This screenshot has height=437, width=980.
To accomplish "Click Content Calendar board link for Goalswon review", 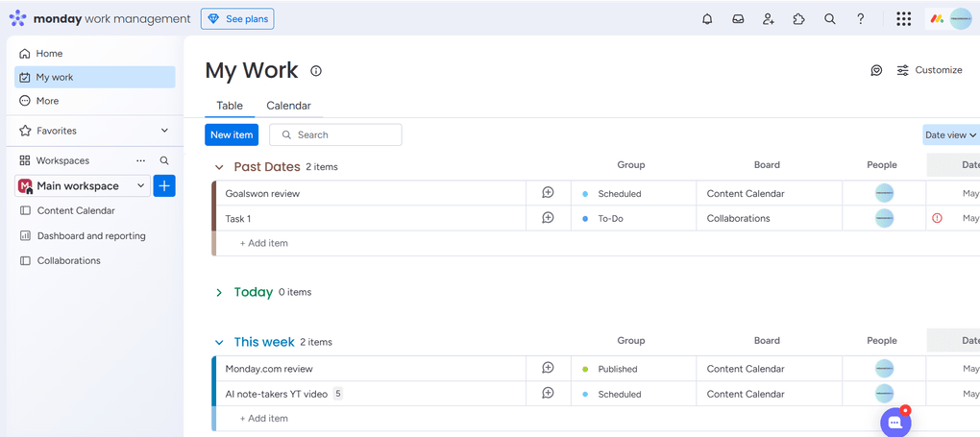I will (x=746, y=194).
